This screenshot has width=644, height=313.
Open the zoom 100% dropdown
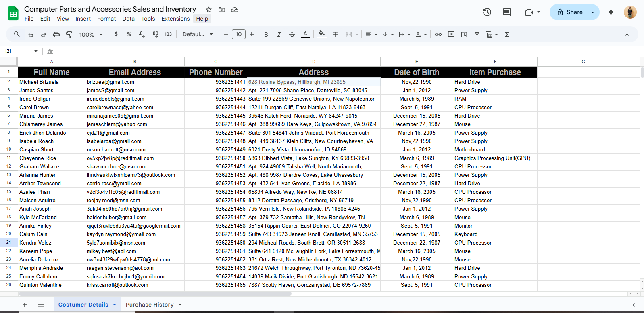click(x=91, y=35)
